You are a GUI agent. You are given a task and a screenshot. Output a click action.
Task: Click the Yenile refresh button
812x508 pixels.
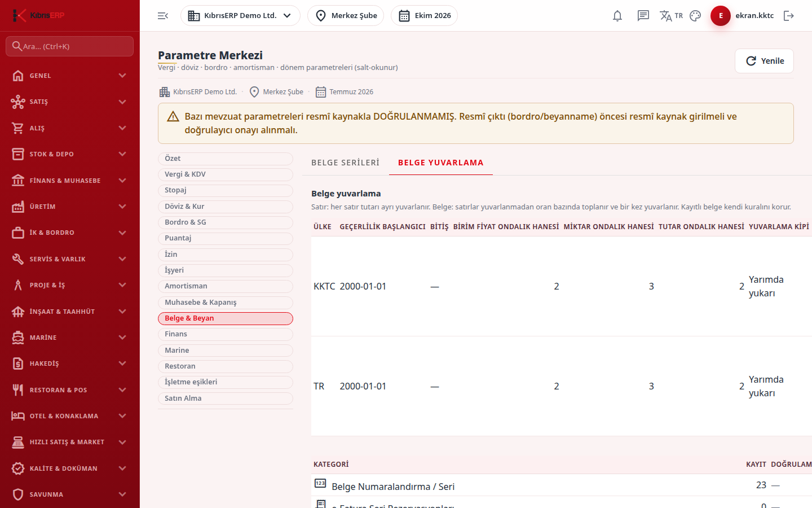(x=764, y=61)
